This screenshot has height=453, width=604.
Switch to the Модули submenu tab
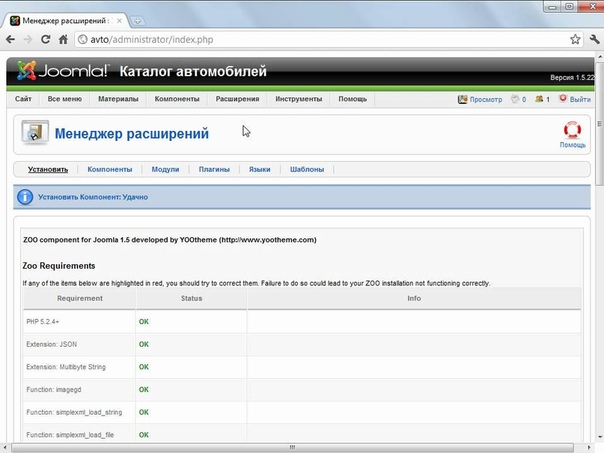tap(165, 170)
